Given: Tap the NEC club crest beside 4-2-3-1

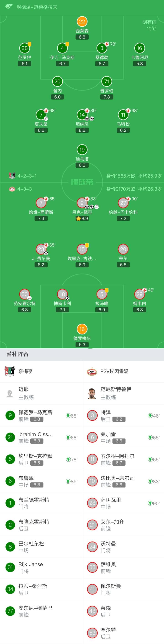Looking at the screenshot, I should [12, 175].
